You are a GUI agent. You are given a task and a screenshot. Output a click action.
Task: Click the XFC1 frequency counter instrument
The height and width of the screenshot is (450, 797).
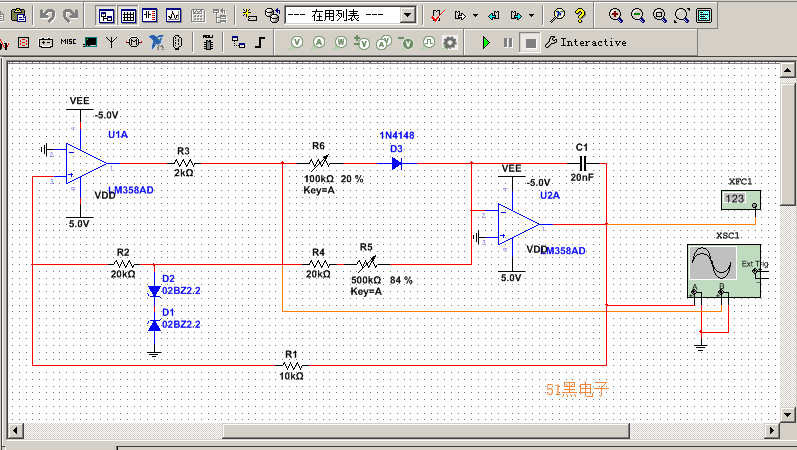tap(741, 200)
